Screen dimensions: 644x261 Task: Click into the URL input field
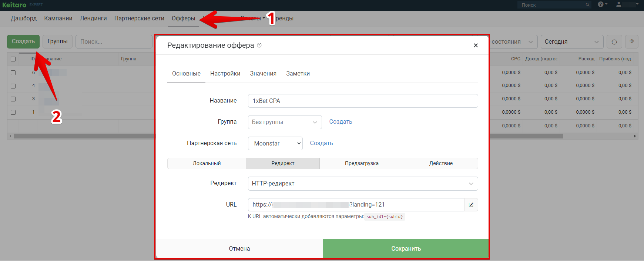(x=356, y=205)
